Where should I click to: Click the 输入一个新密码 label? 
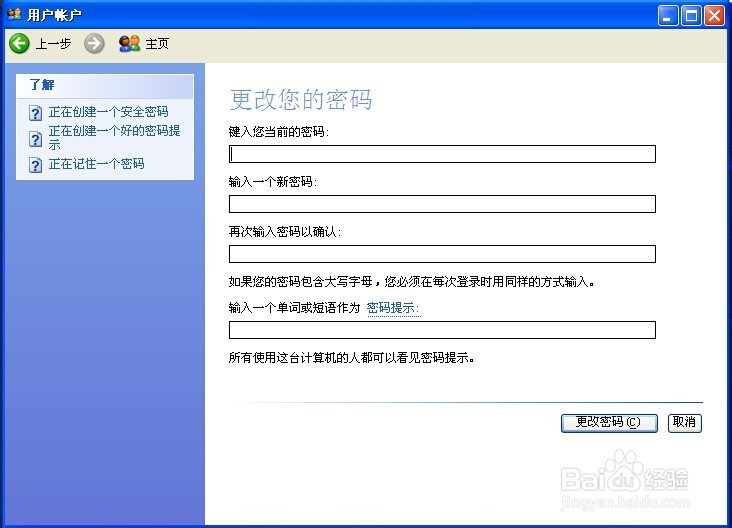[x=273, y=182]
